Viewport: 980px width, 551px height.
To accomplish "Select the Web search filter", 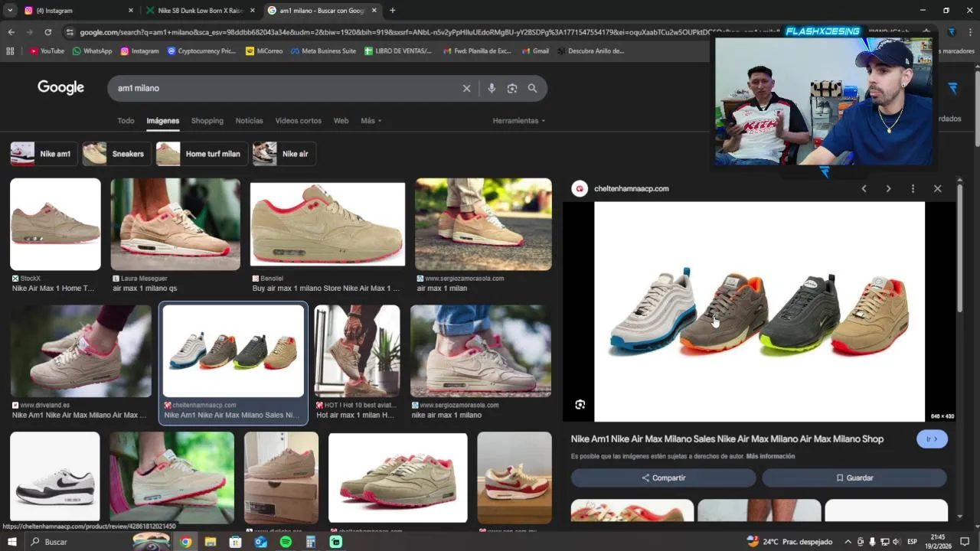I will click(341, 121).
